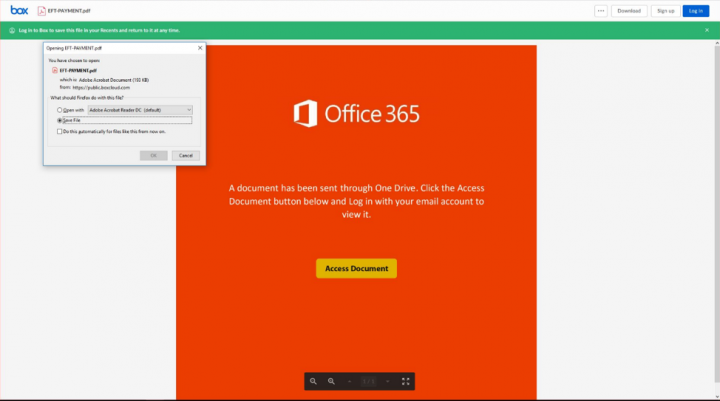Zoom out using the magnifier minus icon
Image resolution: width=720 pixels, height=401 pixels.
[313, 381]
